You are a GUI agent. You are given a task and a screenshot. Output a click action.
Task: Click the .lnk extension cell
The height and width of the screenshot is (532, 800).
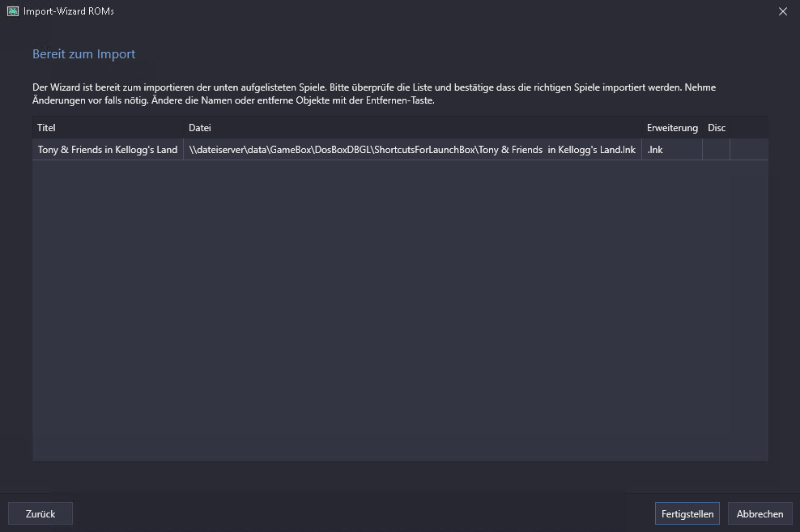click(x=672, y=150)
